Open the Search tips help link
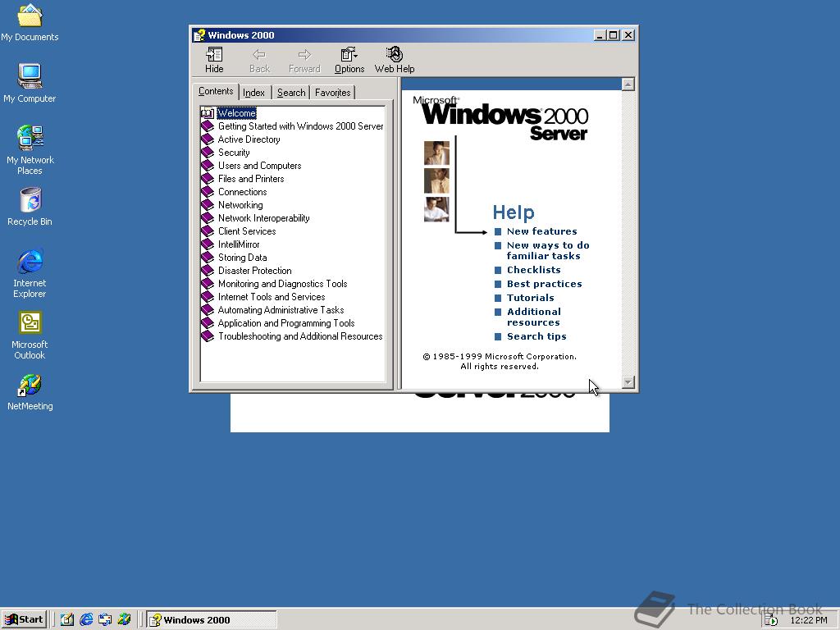This screenshot has width=840, height=630. click(x=536, y=336)
